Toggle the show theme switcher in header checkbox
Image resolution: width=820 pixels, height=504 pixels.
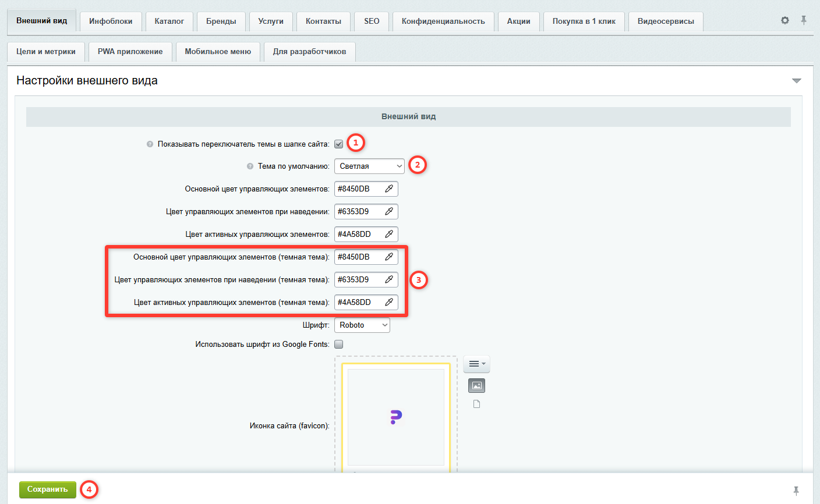tap(338, 144)
